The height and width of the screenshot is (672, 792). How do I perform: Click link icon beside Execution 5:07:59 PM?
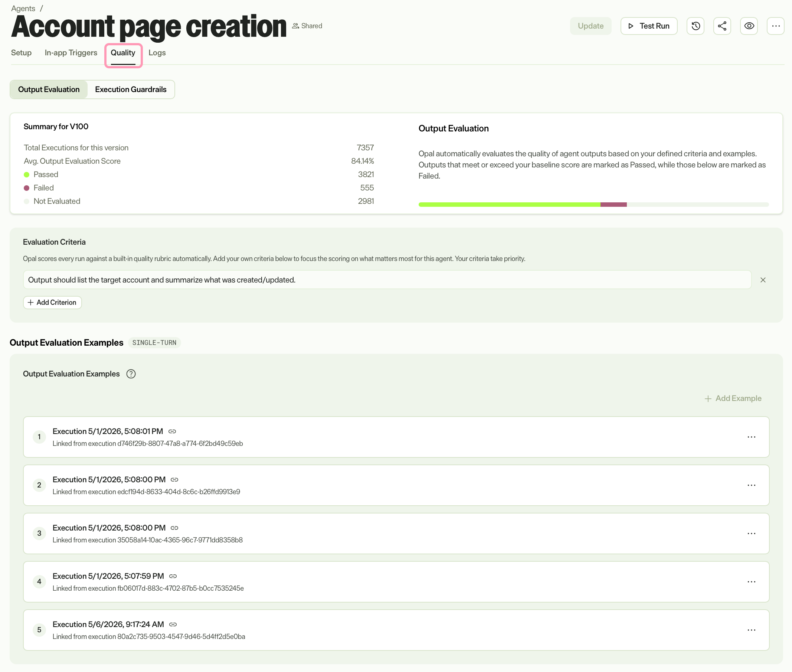click(x=173, y=576)
